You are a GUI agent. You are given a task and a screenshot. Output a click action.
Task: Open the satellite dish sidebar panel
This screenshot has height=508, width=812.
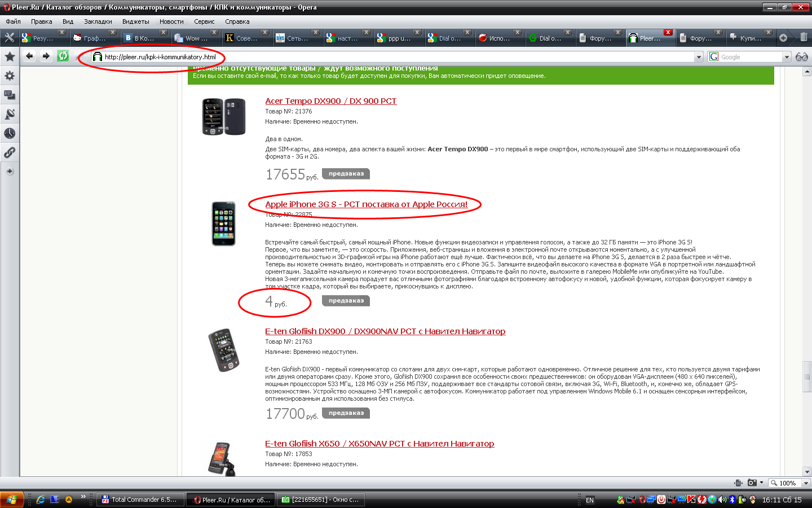pyautogui.click(x=10, y=114)
